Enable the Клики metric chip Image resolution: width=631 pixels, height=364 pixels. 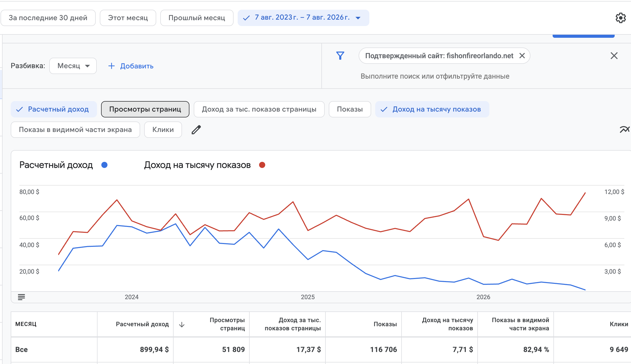(163, 130)
